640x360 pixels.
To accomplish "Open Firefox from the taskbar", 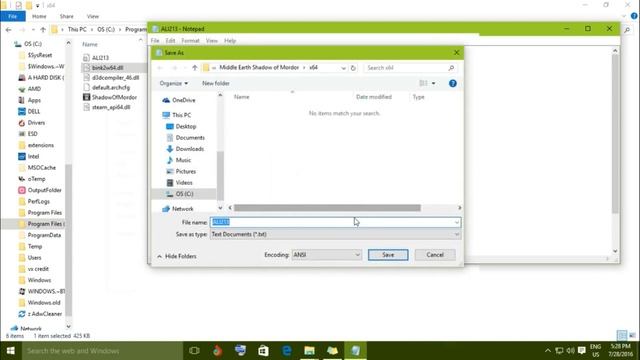I will point(217,351).
